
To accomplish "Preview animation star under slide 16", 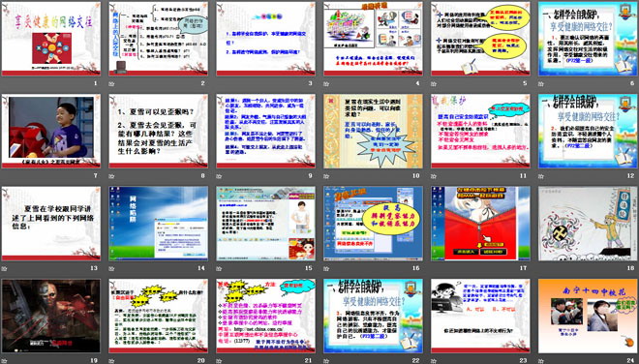I will click(326, 268).
